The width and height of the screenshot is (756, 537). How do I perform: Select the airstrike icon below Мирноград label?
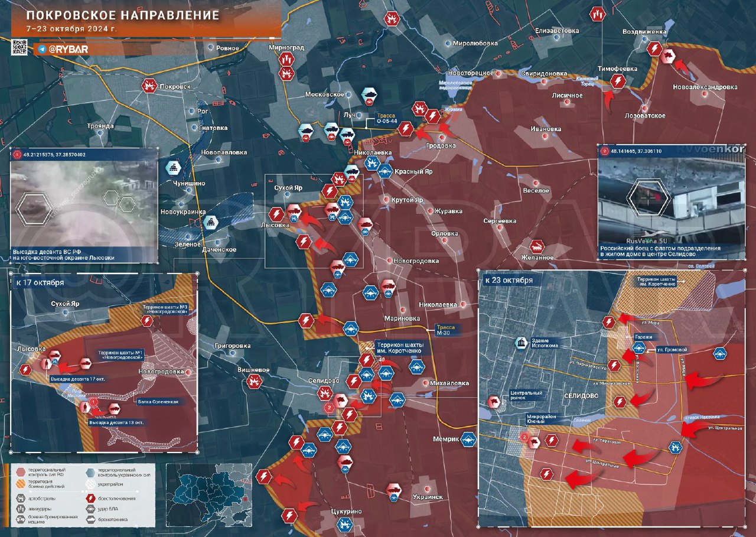(x=286, y=60)
